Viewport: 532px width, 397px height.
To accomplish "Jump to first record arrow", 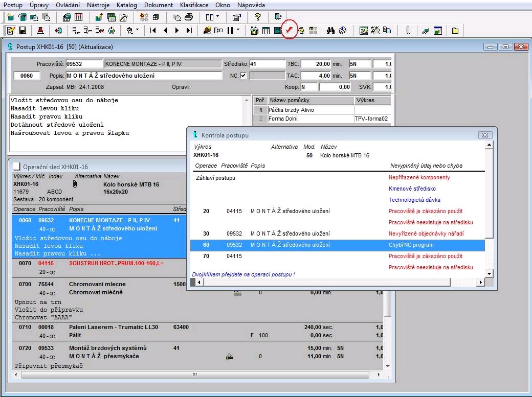I will pyautogui.click(x=153, y=31).
